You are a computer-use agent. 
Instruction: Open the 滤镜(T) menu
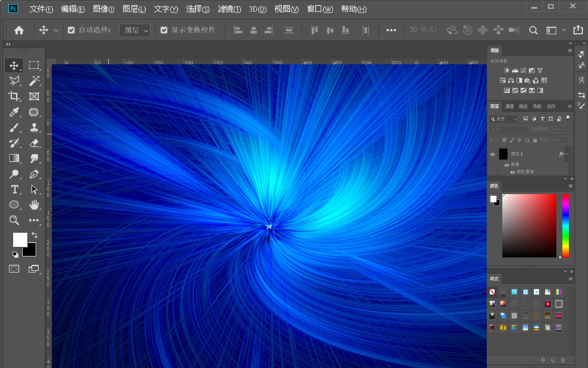click(229, 9)
